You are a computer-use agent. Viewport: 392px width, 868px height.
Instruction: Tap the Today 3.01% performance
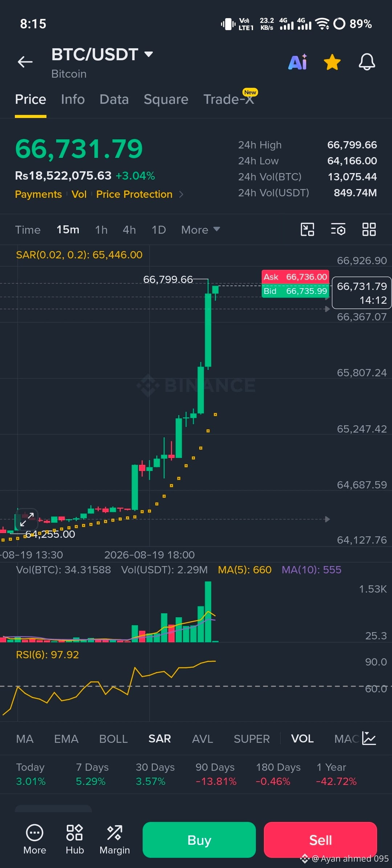tap(30, 774)
